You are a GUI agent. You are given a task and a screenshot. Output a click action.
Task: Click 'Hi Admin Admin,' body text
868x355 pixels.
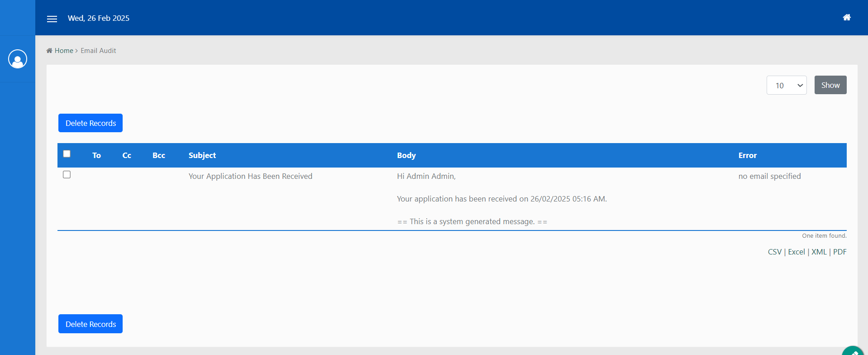coord(426,176)
